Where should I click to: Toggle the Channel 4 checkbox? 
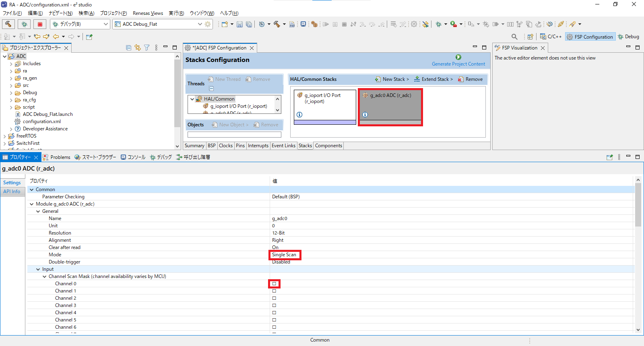(x=274, y=313)
